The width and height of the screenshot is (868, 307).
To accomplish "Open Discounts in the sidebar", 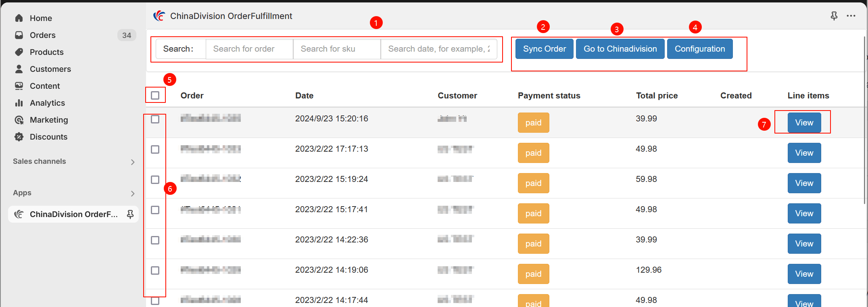I will pyautogui.click(x=48, y=137).
